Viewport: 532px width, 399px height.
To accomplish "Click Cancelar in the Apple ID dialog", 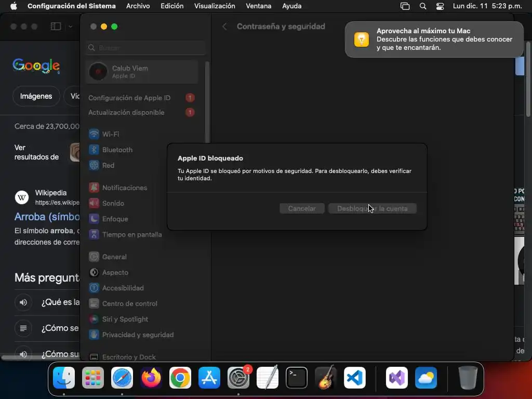I will tap(302, 208).
